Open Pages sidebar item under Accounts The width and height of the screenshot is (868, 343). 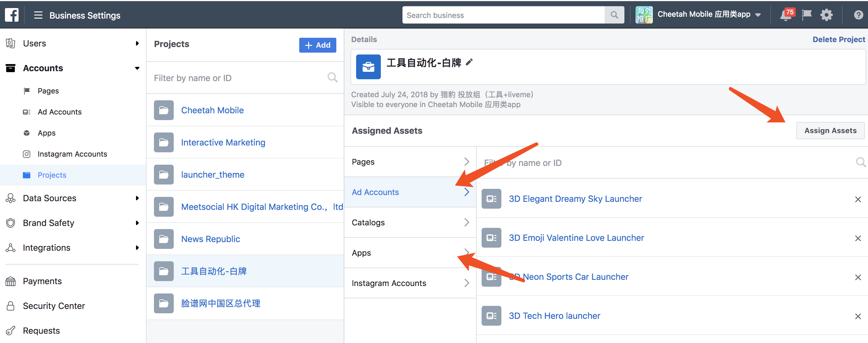[x=48, y=91]
